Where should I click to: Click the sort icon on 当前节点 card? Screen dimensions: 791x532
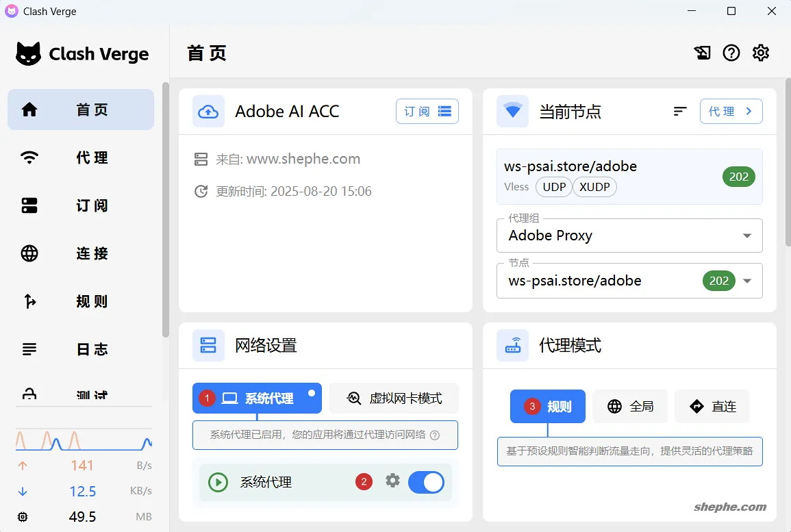click(679, 111)
